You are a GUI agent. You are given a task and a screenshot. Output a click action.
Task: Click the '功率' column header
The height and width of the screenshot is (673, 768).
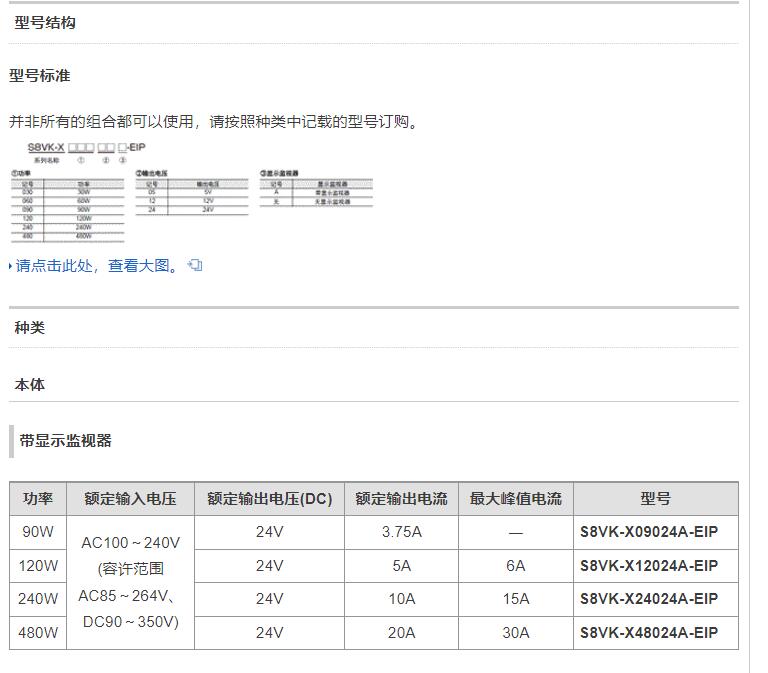38,499
